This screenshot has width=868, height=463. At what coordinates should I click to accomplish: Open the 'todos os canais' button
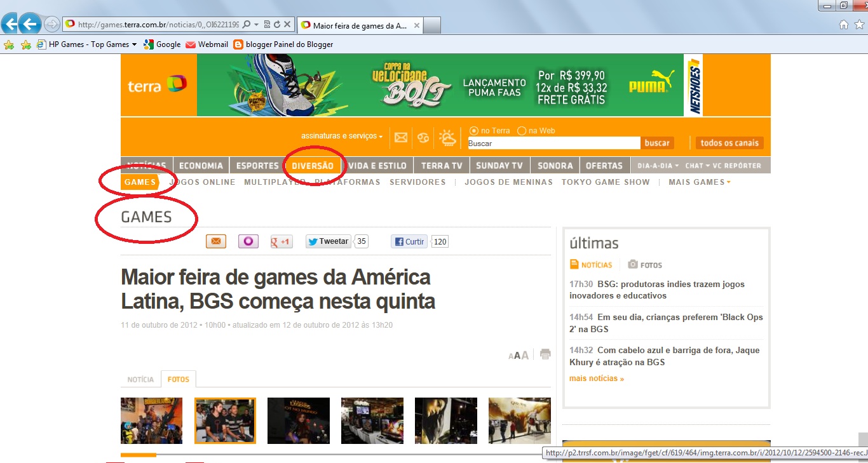[729, 143]
